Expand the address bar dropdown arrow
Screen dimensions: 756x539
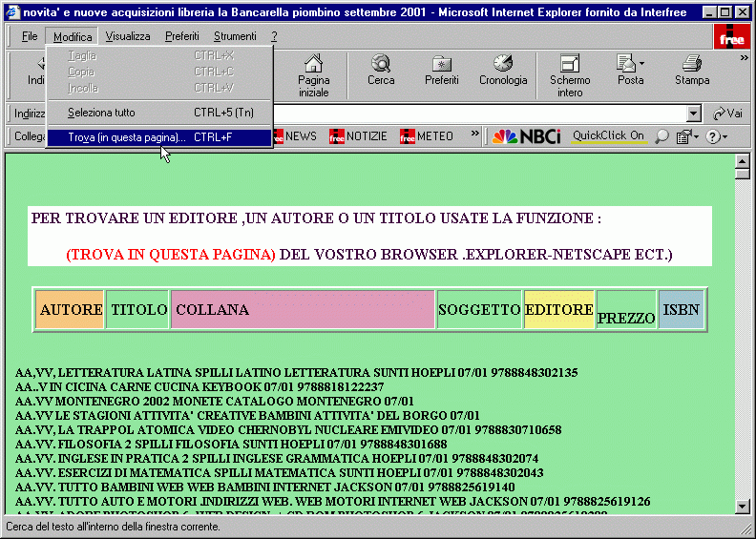point(695,113)
